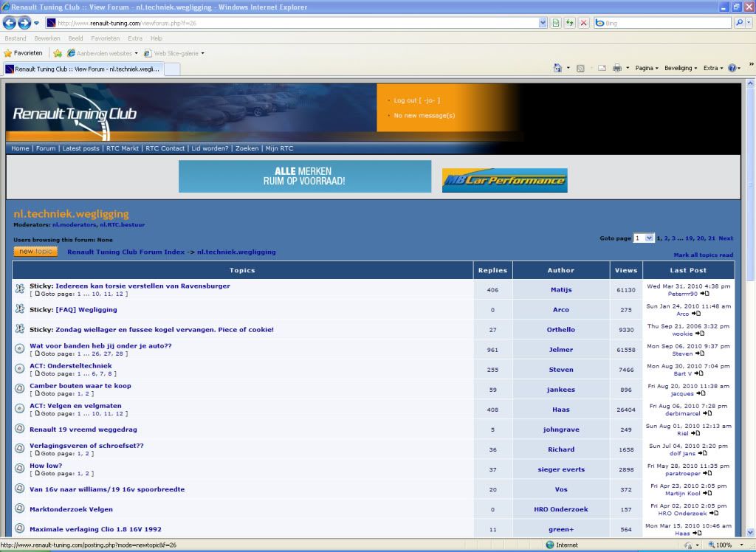Click last-post icon next to Peterrrr90
The height and width of the screenshot is (552, 756).
point(705,294)
